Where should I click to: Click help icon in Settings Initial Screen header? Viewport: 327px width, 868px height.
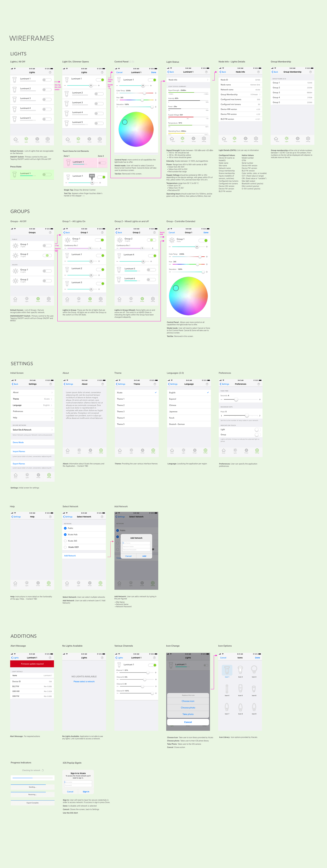click(x=51, y=384)
